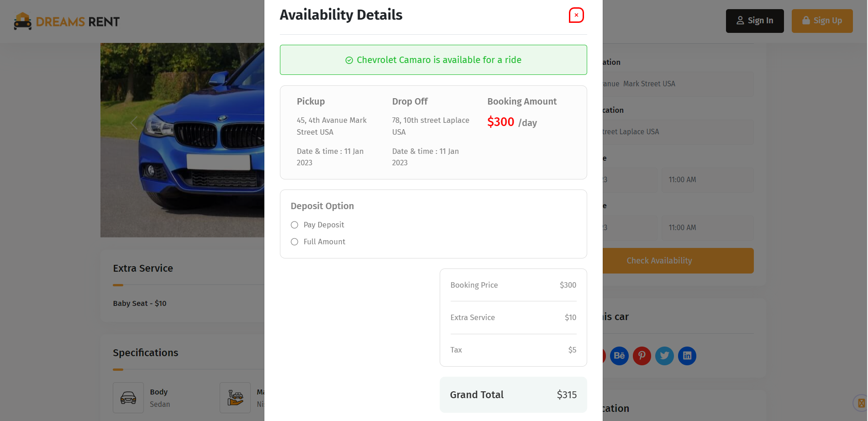
Task: Click the Sedan body type car icon
Action: (128, 398)
